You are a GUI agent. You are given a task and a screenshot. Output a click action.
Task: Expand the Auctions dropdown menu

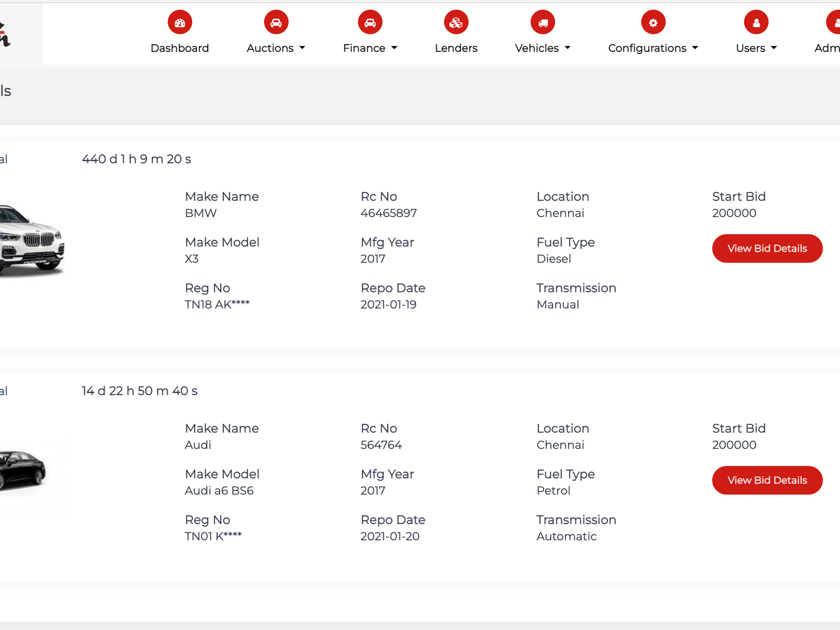pos(276,48)
